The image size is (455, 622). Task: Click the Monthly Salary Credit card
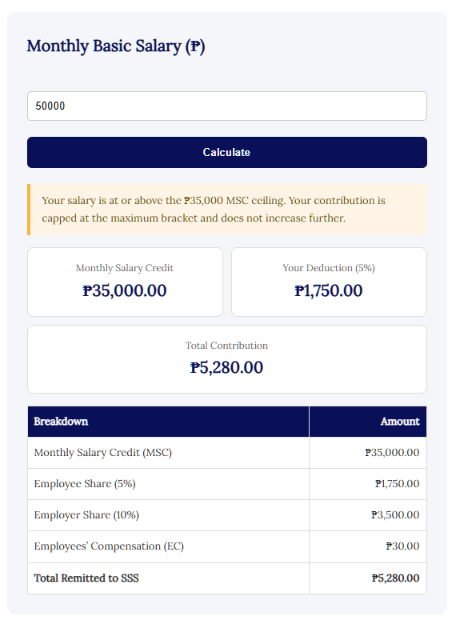coord(125,282)
